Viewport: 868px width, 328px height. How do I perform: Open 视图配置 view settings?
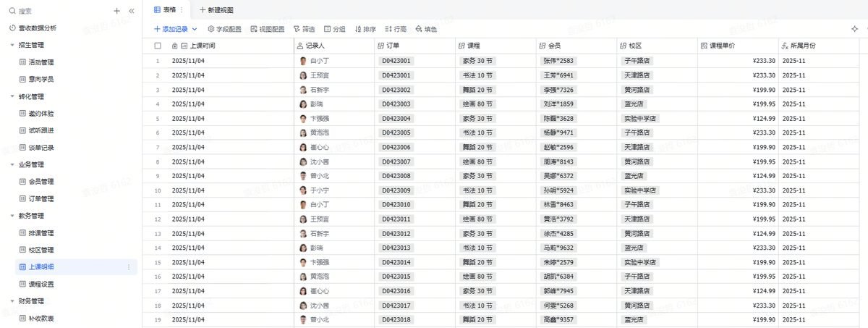click(267, 29)
